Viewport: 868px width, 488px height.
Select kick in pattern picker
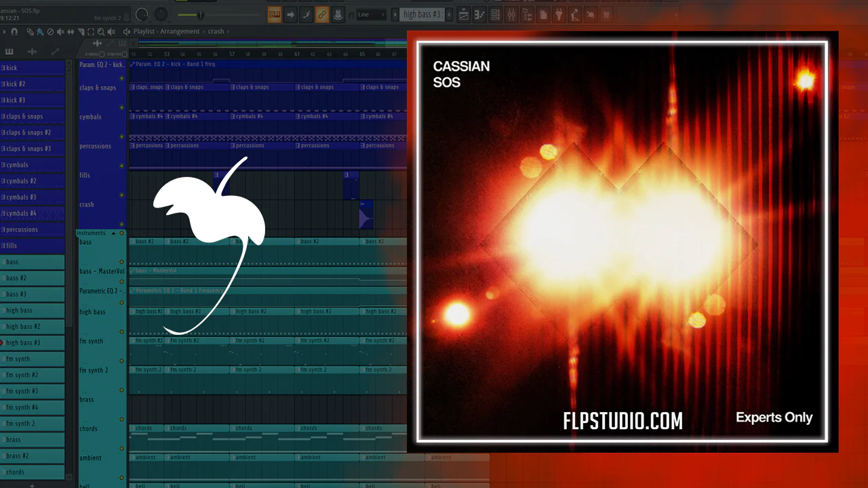click(33, 68)
